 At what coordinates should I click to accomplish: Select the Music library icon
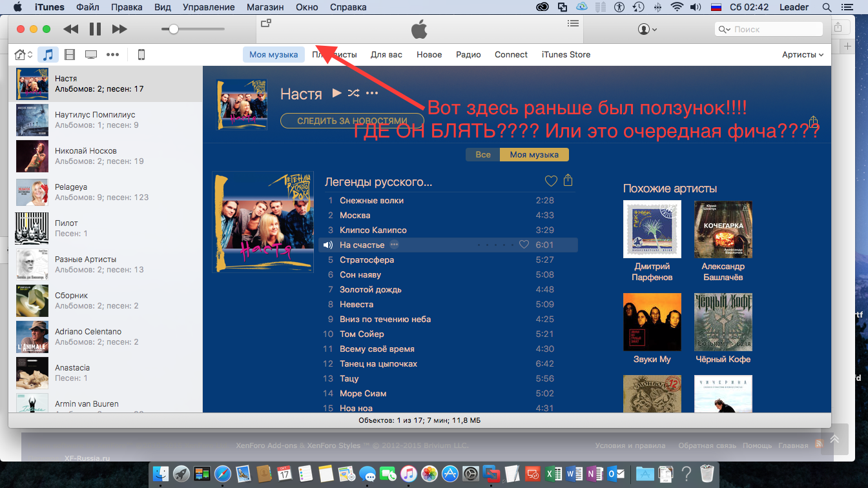pos(48,55)
